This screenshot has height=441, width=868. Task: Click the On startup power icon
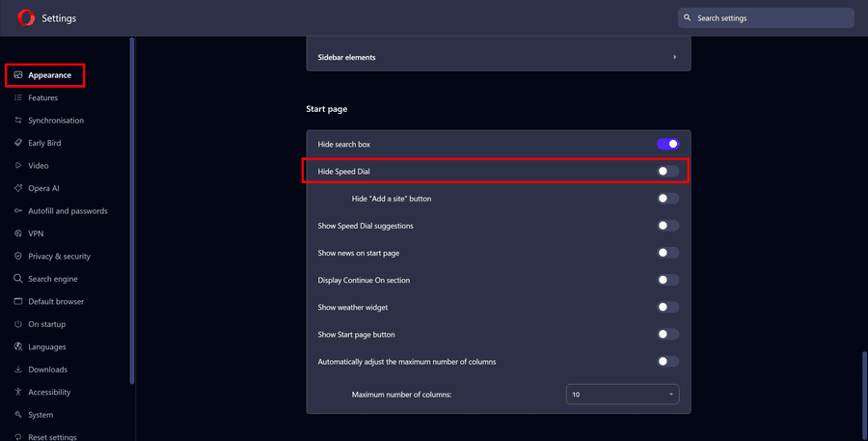[18, 324]
